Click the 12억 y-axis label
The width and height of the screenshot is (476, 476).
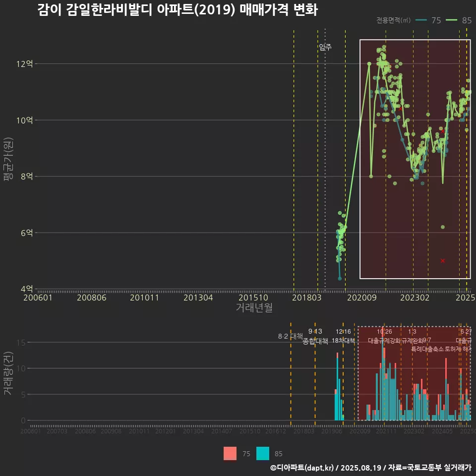point(25,64)
